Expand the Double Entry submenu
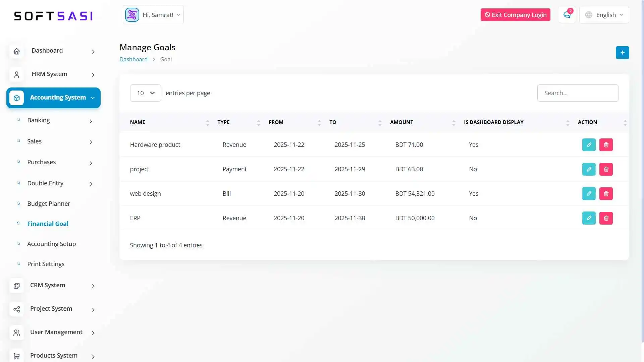Image resolution: width=644 pixels, height=362 pixels. (x=55, y=184)
